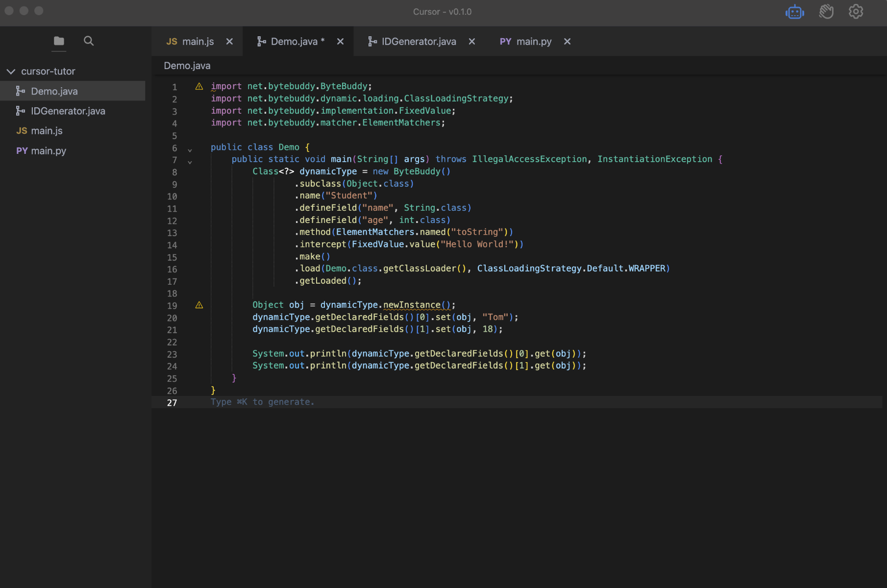Open Demo.java in the file tree
The image size is (887, 588).
click(73, 91)
